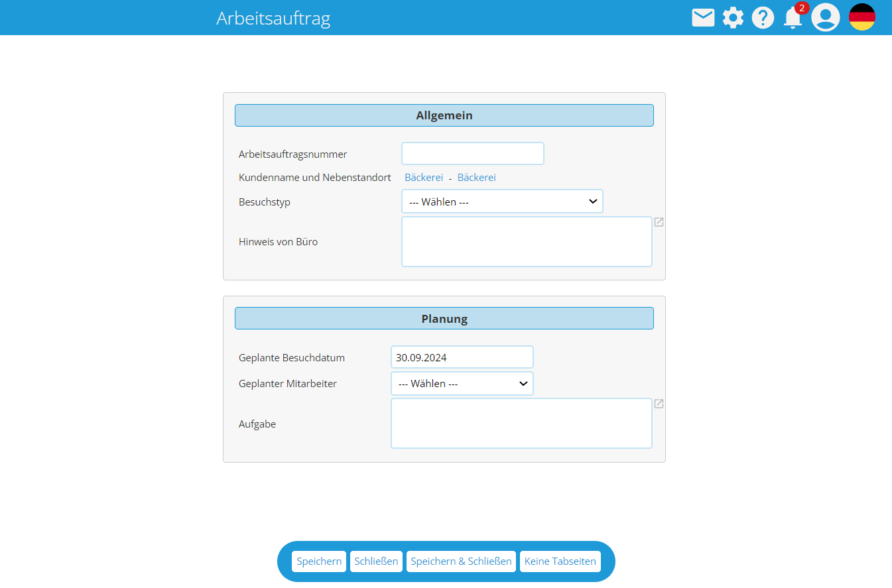Click the Speichern & Schließen button
The width and height of the screenshot is (892, 588).
click(x=461, y=561)
